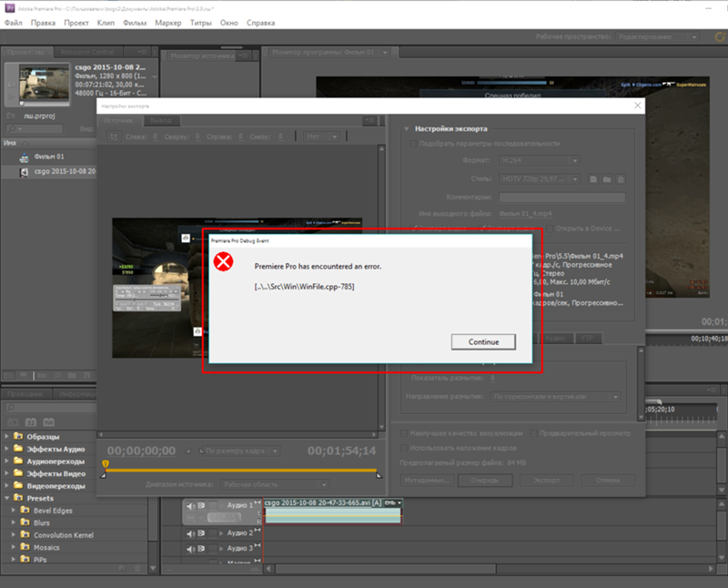
Task: Click the yellow export time ruler bar
Action: point(241,471)
